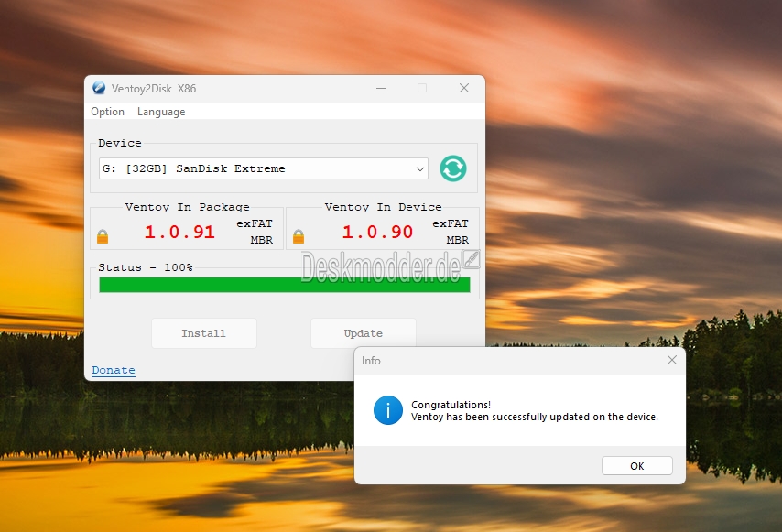
Task: Click the device version 1.0.90
Action: click(377, 232)
